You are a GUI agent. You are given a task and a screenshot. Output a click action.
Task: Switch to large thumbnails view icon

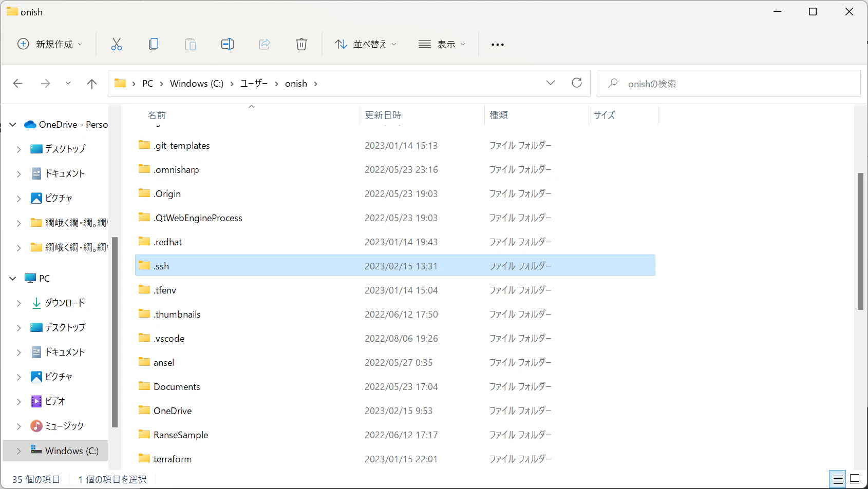(x=855, y=479)
